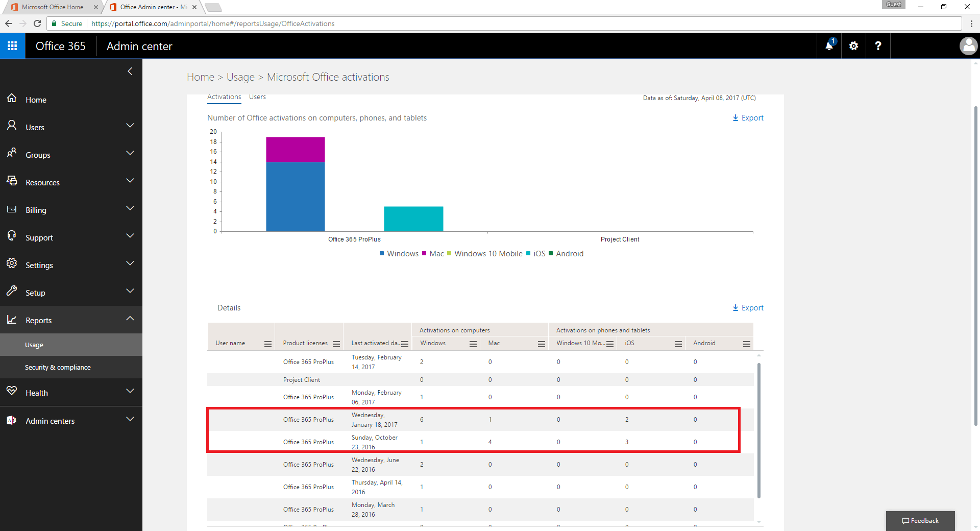Screen dimensions: 980x531
Task: Toggle Windows series in the chart legend
Action: pyautogui.click(x=402, y=253)
